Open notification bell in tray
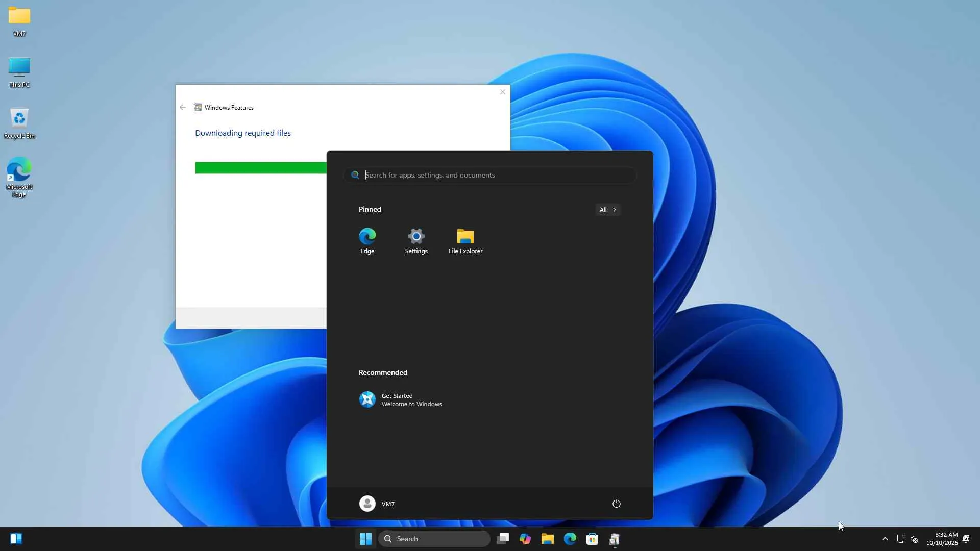The height and width of the screenshot is (551, 980). [966, 539]
